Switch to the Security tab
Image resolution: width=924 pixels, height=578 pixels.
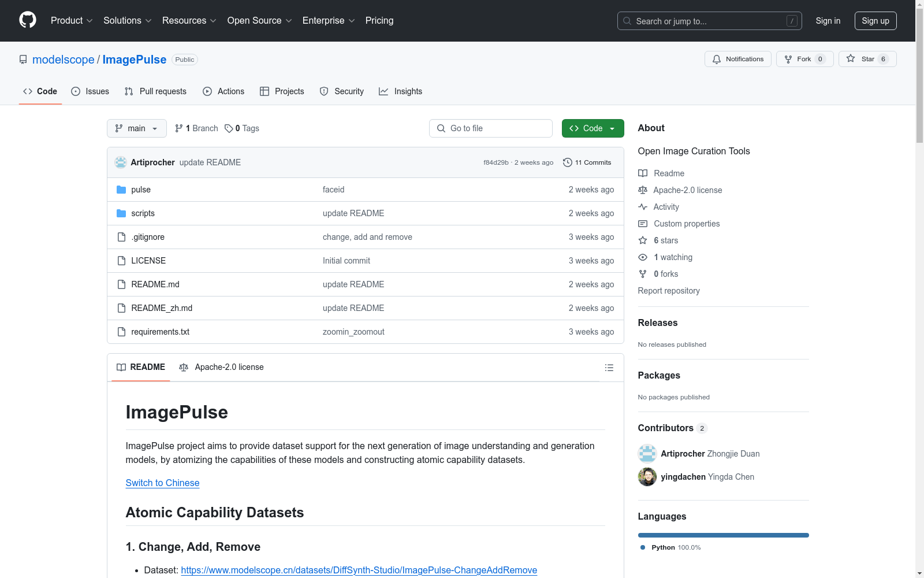(342, 91)
